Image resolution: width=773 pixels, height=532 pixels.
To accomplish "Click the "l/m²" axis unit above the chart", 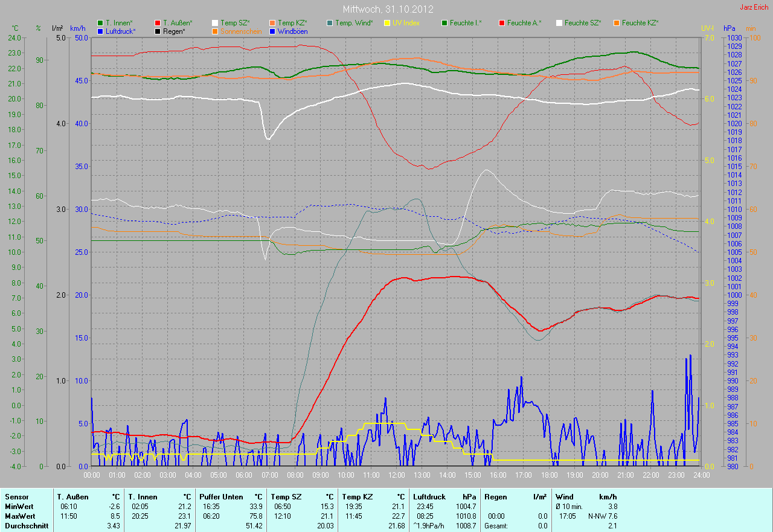I will [x=57, y=28].
